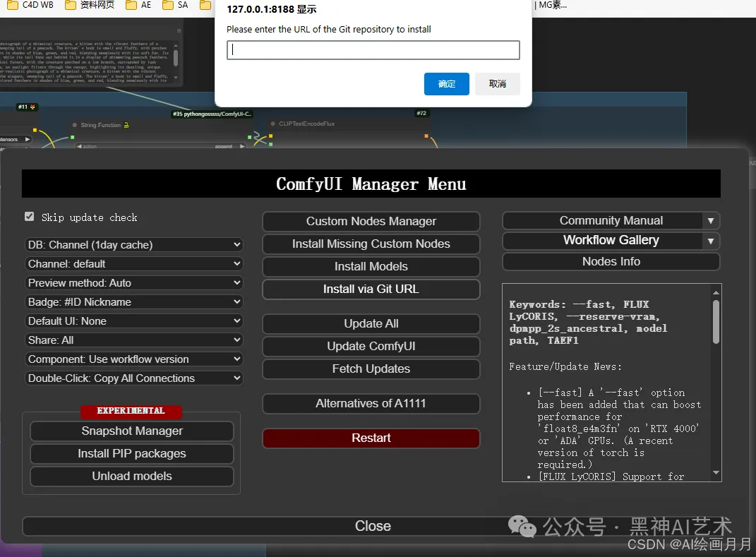
Task: Click the red Restart button
Action: [x=371, y=438]
